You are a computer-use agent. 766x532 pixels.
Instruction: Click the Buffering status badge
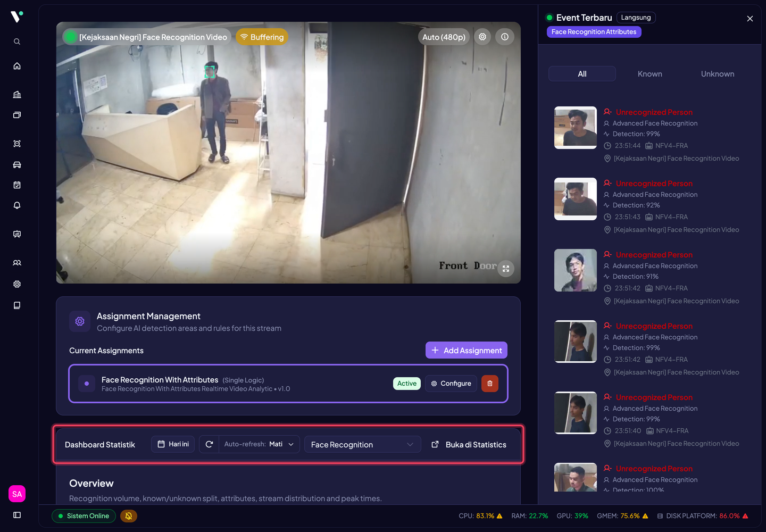[262, 37]
